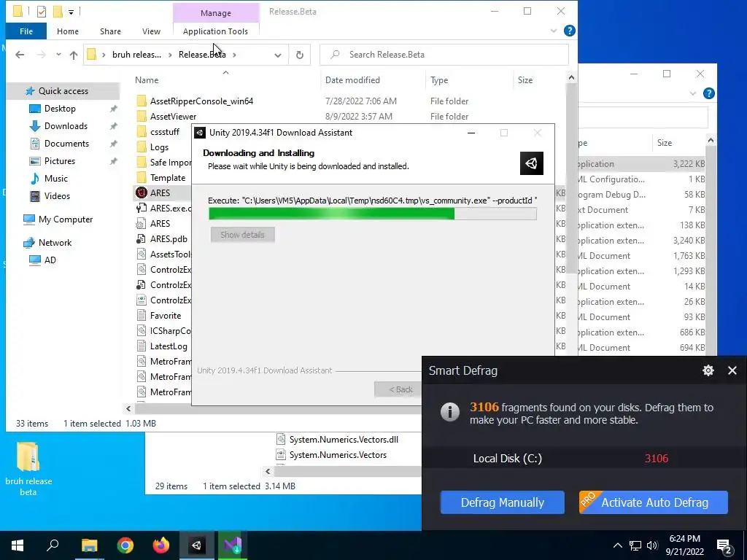Screen dimensions: 747x560
Task: Open Smart Defrag settings gear
Action: pyautogui.click(x=708, y=370)
